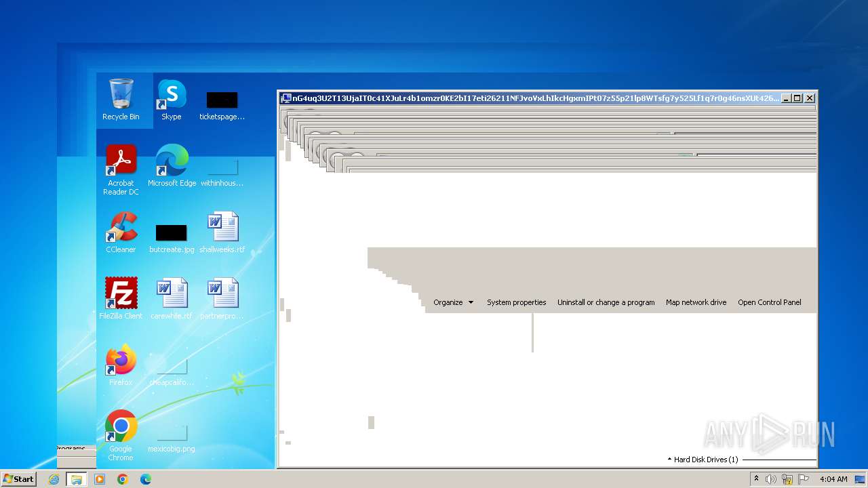
Task: Click the window title bar text
Action: pyautogui.click(x=535, y=98)
